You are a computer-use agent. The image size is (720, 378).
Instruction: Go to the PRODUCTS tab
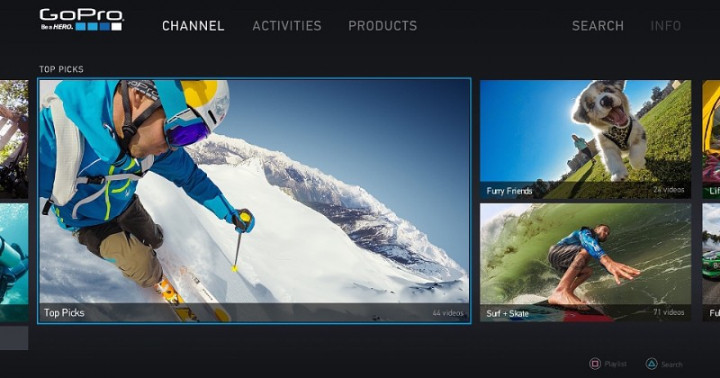point(382,26)
